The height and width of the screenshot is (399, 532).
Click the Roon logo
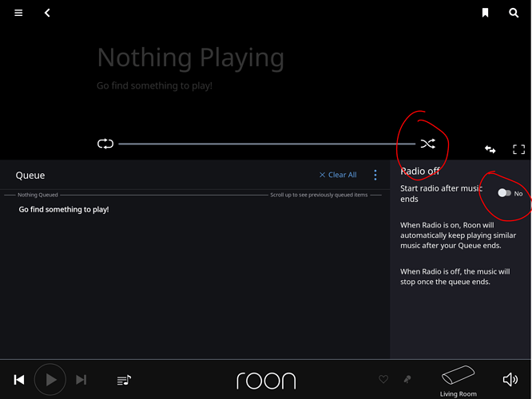[x=266, y=381]
